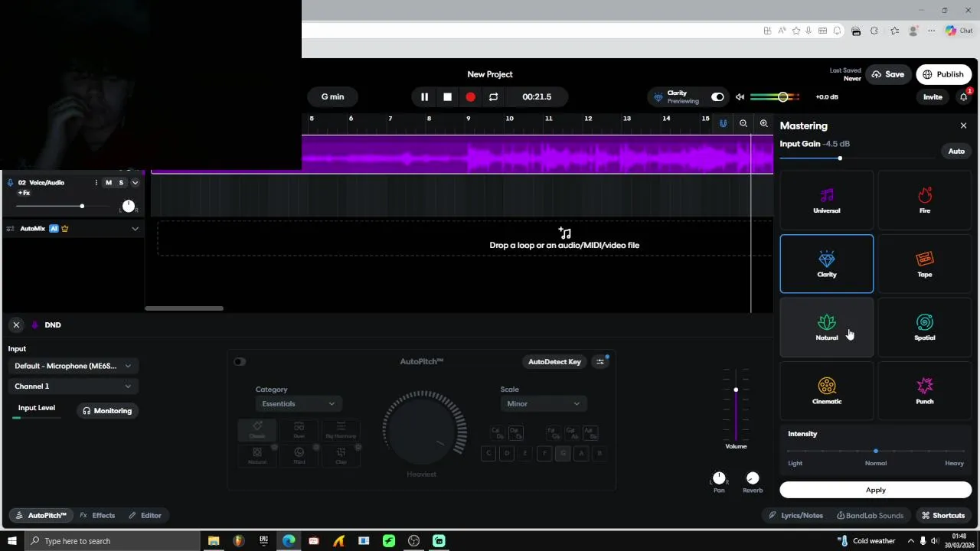Image resolution: width=980 pixels, height=551 pixels.
Task: Open AutoPitch advanced settings sliders icon
Action: 600,362
